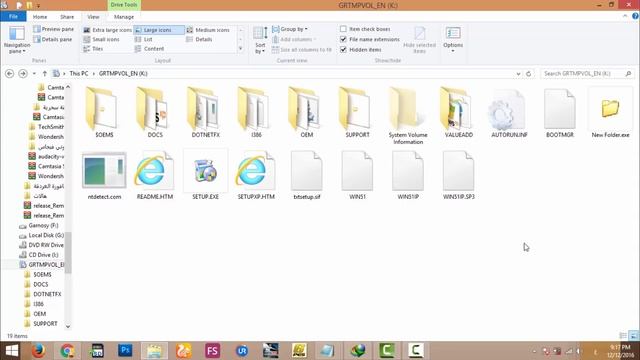The width and height of the screenshot is (640, 360).
Task: Open Photoshop from the taskbar
Action: 125,351
